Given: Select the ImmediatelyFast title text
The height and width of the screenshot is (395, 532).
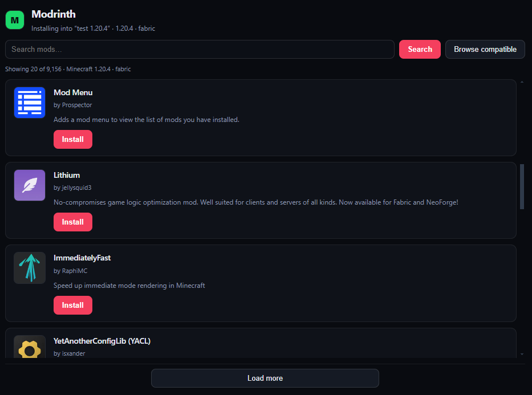Looking at the screenshot, I should (x=82, y=258).
